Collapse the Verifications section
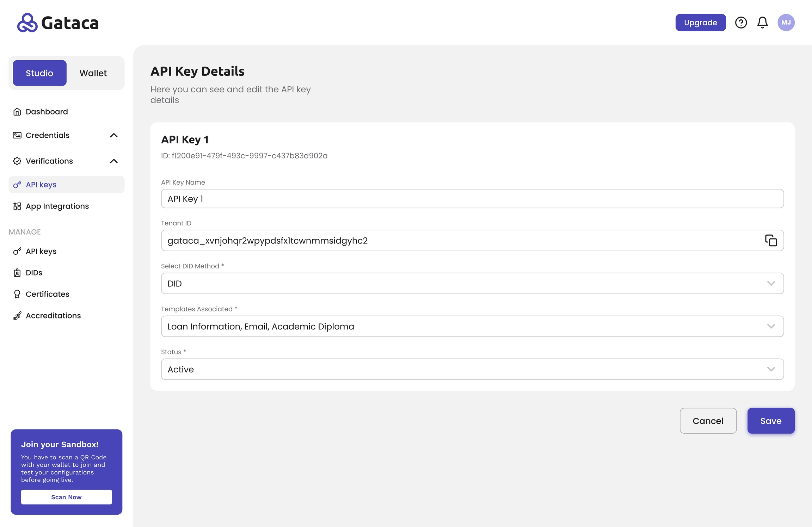This screenshot has width=812, height=527. click(113, 161)
